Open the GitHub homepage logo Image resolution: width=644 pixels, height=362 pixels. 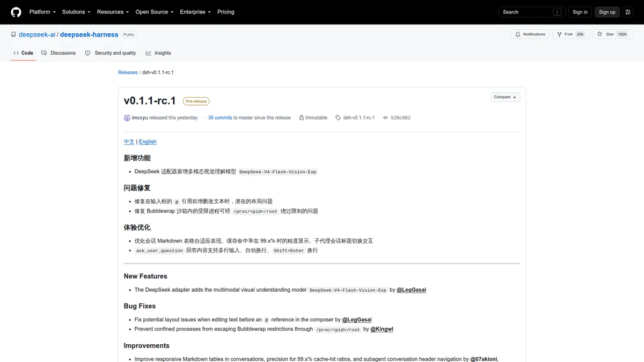pos(16,12)
